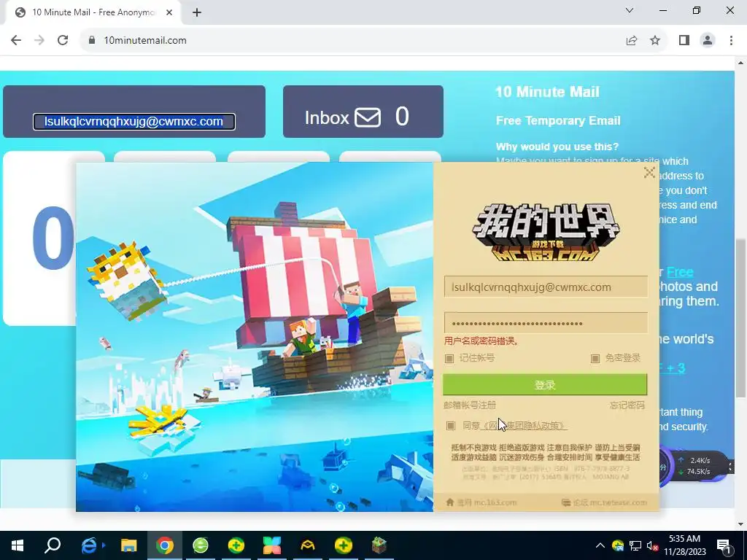Open the Minecraft grass block taskbar icon
The image size is (747, 560).
coord(379,545)
